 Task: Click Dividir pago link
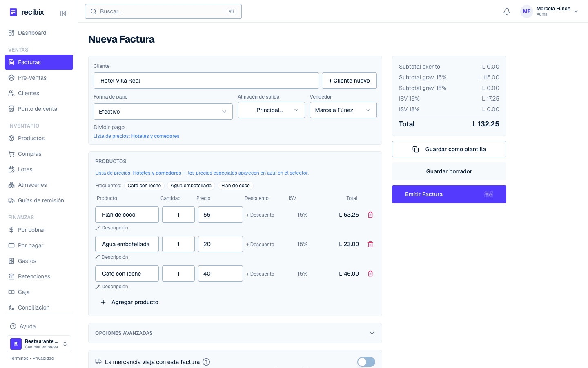click(109, 127)
